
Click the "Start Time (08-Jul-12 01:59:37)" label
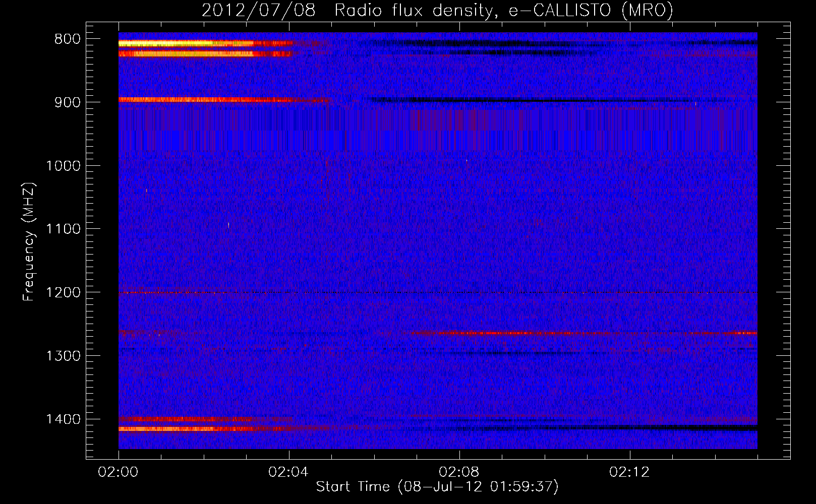point(437,487)
